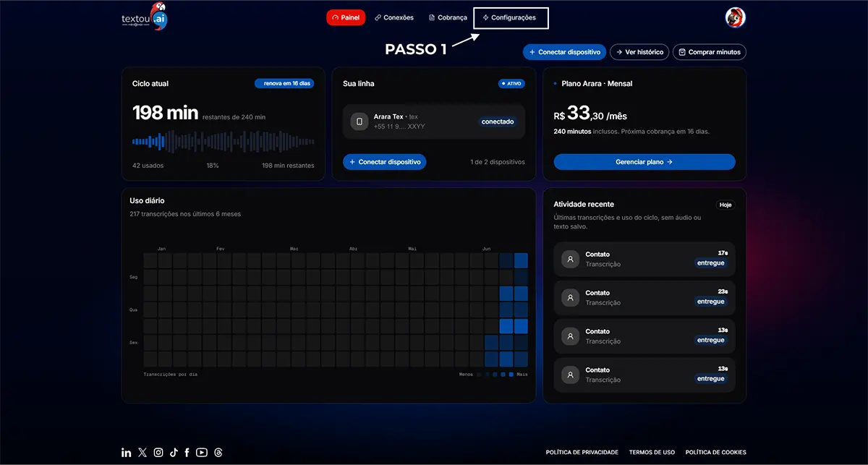Click the plus icon in top Conectar dispositivo
The image size is (868, 465).
coord(532,52)
